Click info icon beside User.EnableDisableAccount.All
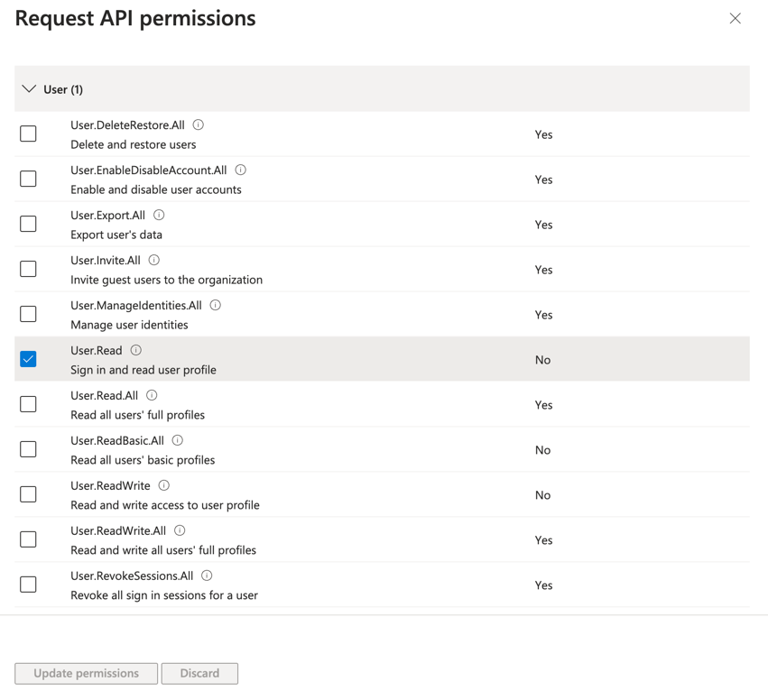Screen dimensions: 768x700 241,170
